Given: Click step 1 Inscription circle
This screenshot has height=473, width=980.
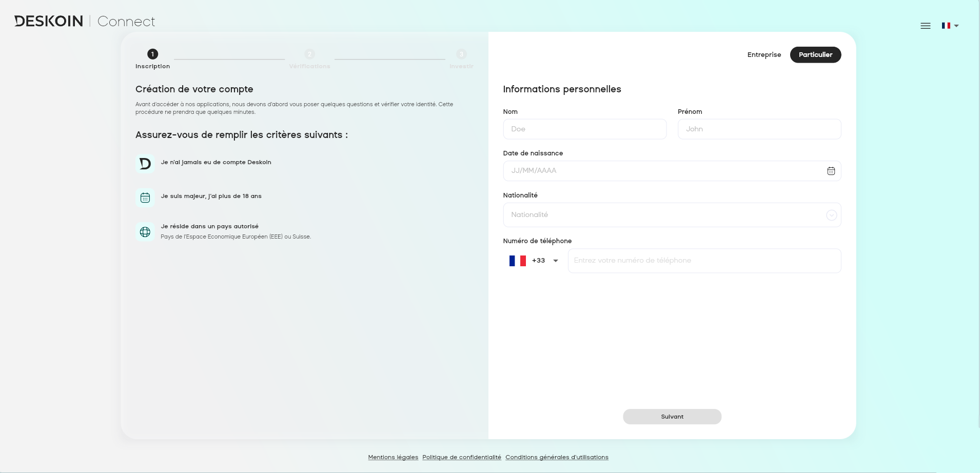Looking at the screenshot, I should (152, 54).
